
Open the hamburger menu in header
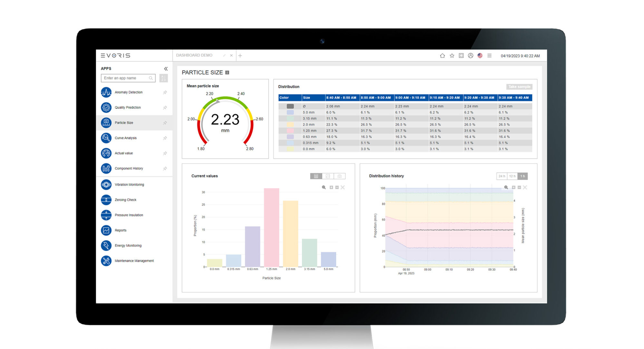pyautogui.click(x=489, y=56)
